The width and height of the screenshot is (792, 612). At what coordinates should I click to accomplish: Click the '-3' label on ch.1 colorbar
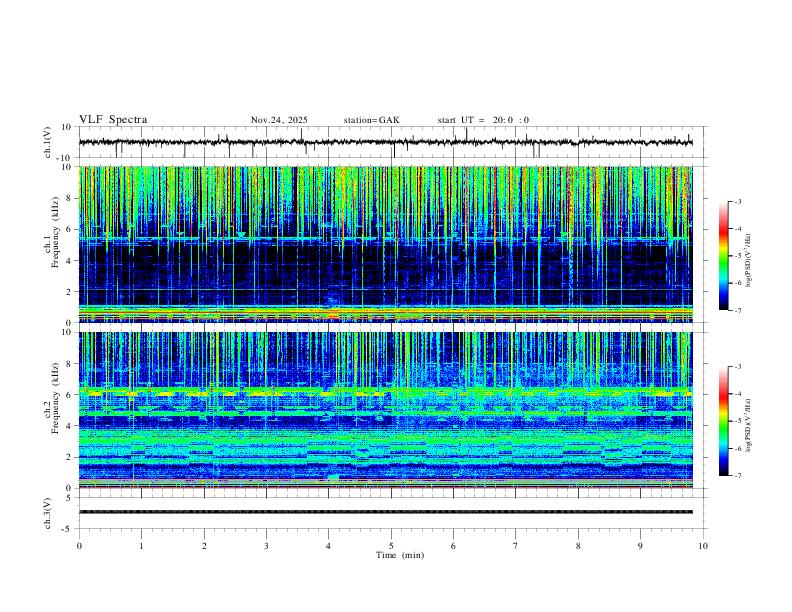tap(737, 201)
